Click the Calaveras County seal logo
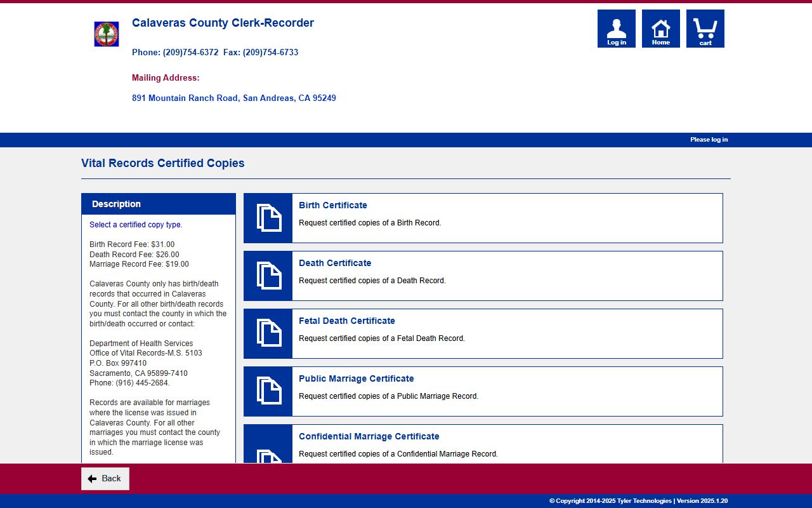812x508 pixels. coord(107,34)
